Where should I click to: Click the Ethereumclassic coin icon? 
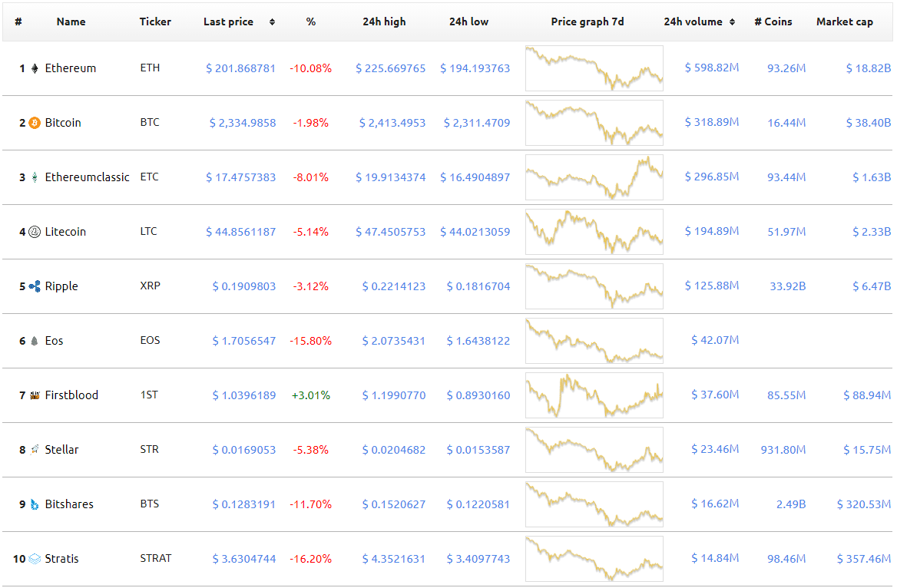click(35, 177)
